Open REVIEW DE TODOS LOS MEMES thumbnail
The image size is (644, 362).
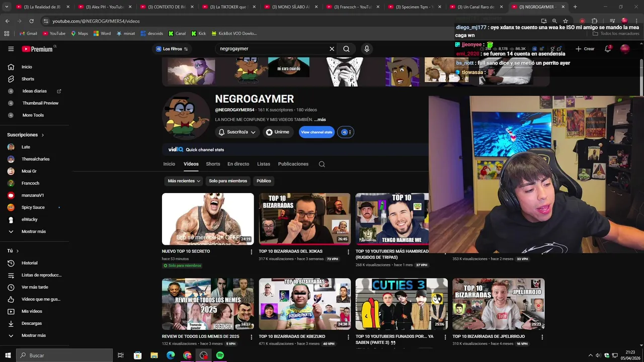pyautogui.click(x=208, y=304)
